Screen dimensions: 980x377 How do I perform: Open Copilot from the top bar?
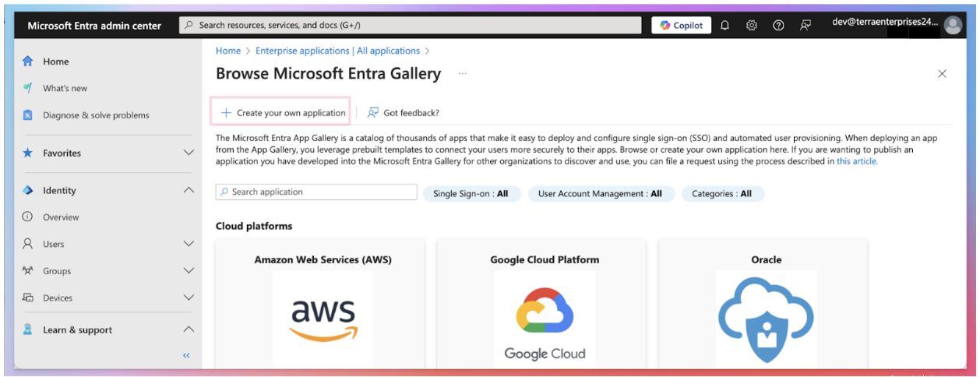click(682, 25)
